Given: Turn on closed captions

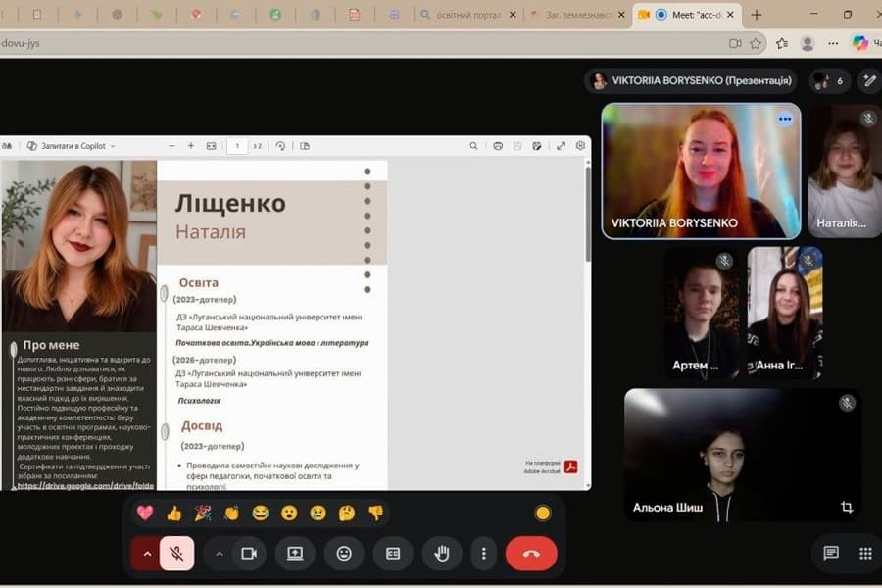Looking at the screenshot, I should pyautogui.click(x=393, y=554).
